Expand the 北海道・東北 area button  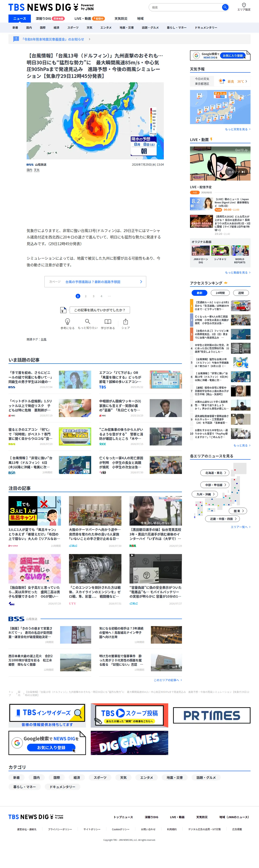(215, 473)
